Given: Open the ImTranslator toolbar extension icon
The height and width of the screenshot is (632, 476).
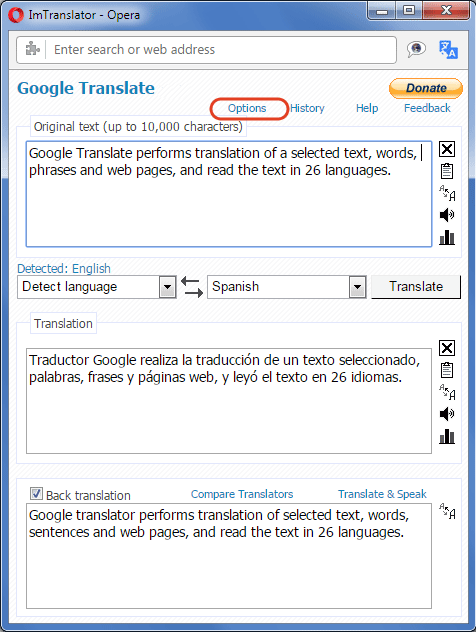Looking at the screenshot, I should 448,50.
